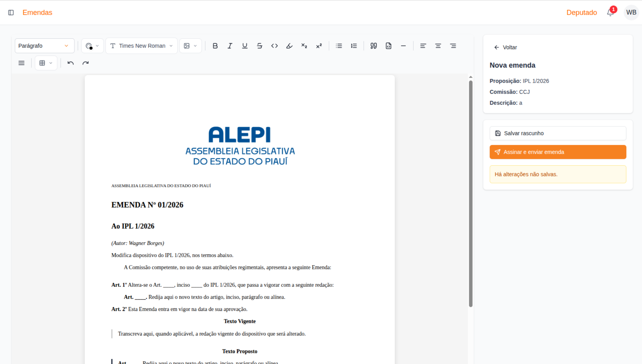Image resolution: width=642 pixels, height=364 pixels.
Task: Click the Comissão: CCJ text
Action: (510, 92)
